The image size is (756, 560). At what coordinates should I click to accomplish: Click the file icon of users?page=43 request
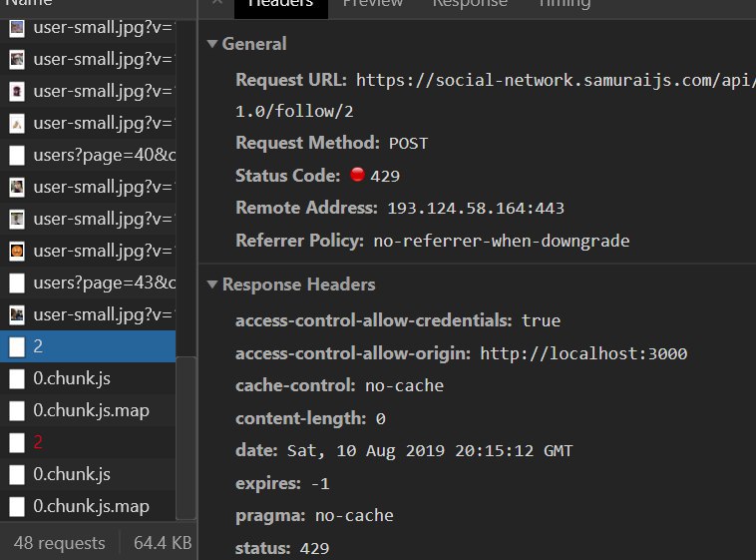point(17,282)
